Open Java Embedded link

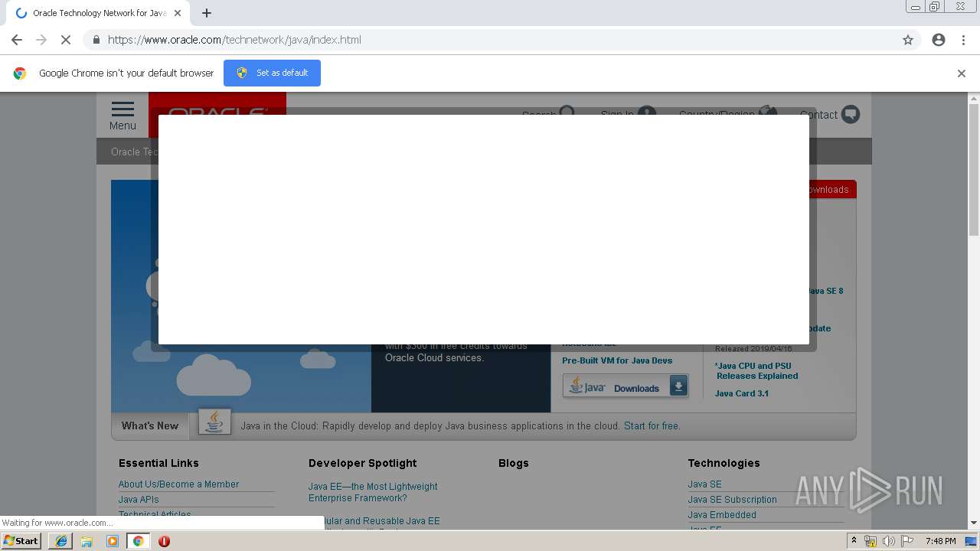pyautogui.click(x=722, y=515)
